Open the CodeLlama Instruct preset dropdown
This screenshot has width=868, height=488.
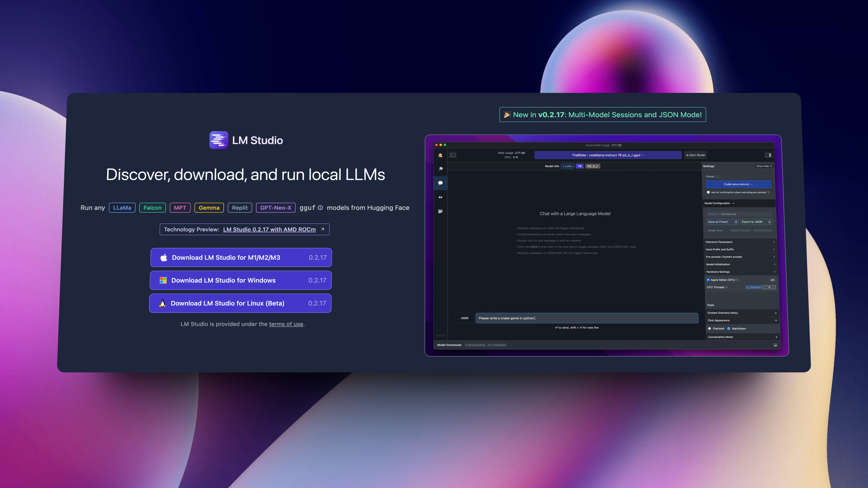coord(738,184)
